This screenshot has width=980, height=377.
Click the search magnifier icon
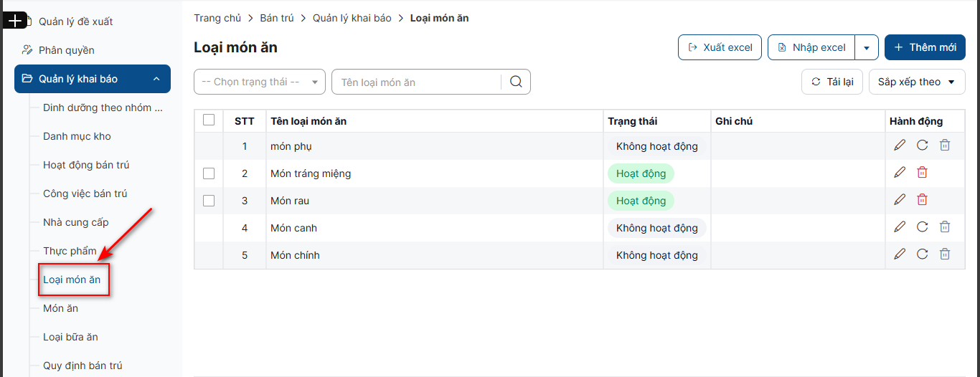pyautogui.click(x=516, y=82)
